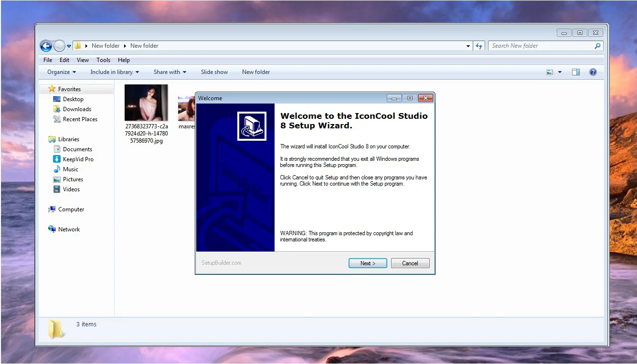Click the blue Help question mark icon
Viewport: 637px width, 364px height.
593,72
